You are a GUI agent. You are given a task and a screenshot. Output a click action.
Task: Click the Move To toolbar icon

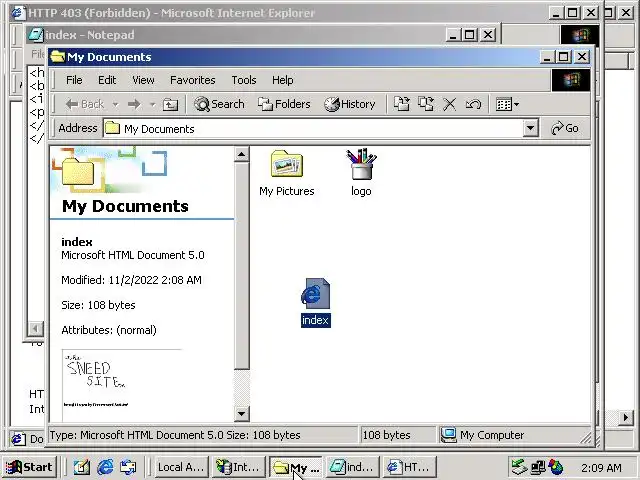point(402,104)
